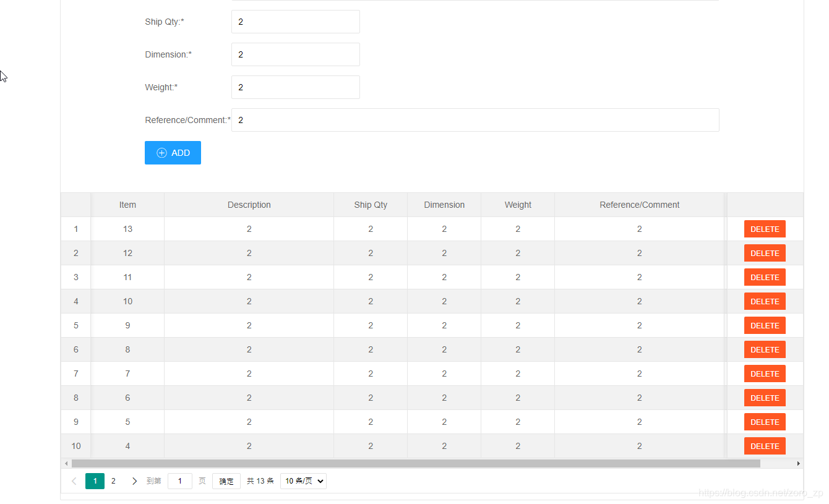The image size is (829, 504).
Task: Click the Dimension:* form label
Action: click(x=168, y=54)
